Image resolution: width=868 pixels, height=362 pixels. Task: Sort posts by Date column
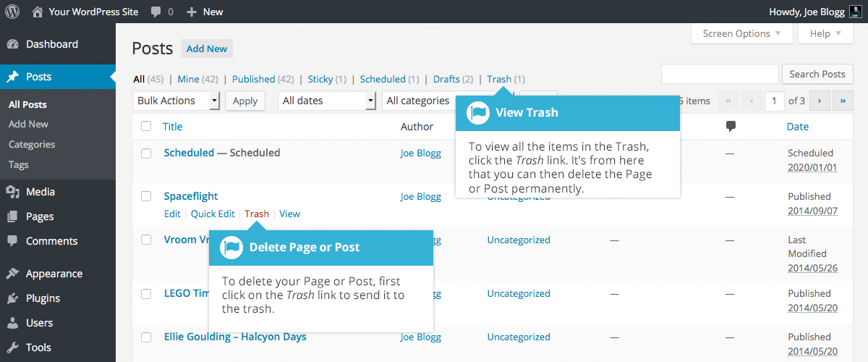pos(798,127)
